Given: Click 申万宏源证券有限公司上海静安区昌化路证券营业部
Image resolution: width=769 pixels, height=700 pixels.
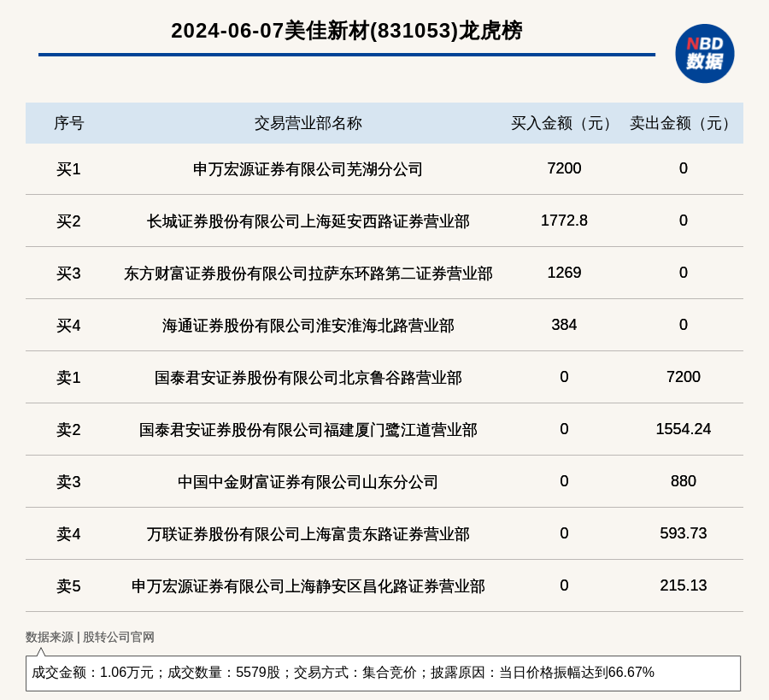Looking at the screenshot, I should click(308, 585).
